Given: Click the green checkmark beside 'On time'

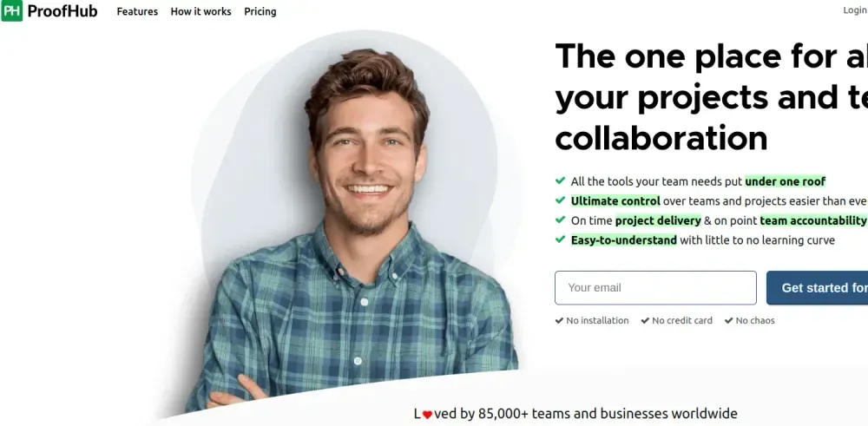Looking at the screenshot, I should click(560, 220).
